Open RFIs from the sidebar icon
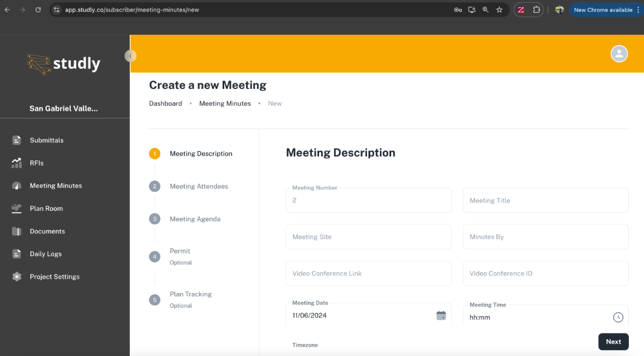644x356 pixels. (16, 163)
